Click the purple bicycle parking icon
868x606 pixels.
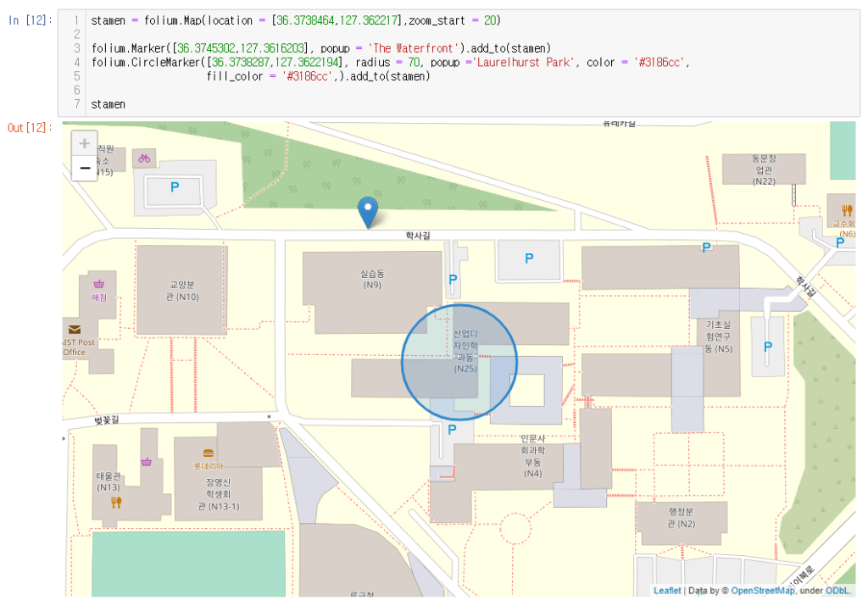144,158
